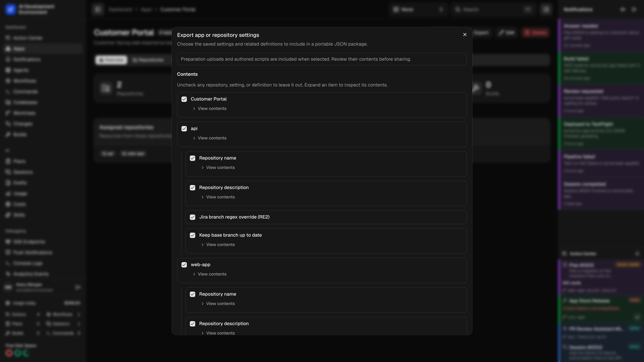
Task: Expand View contents for Customer Portal
Action: [x=209, y=108]
